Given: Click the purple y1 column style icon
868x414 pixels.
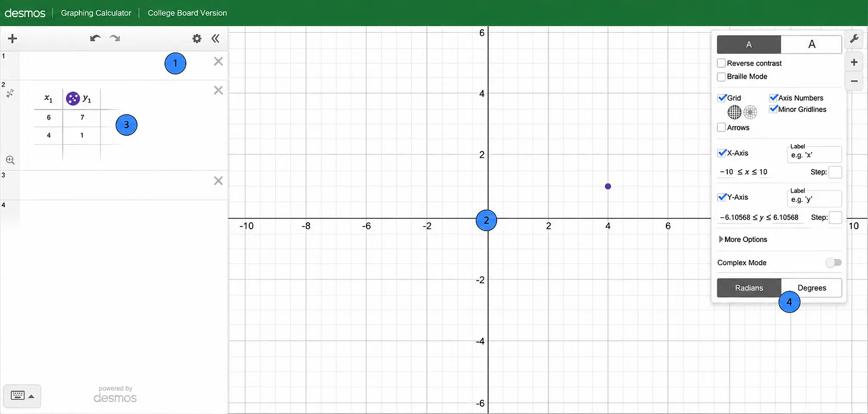Looking at the screenshot, I should 73,98.
